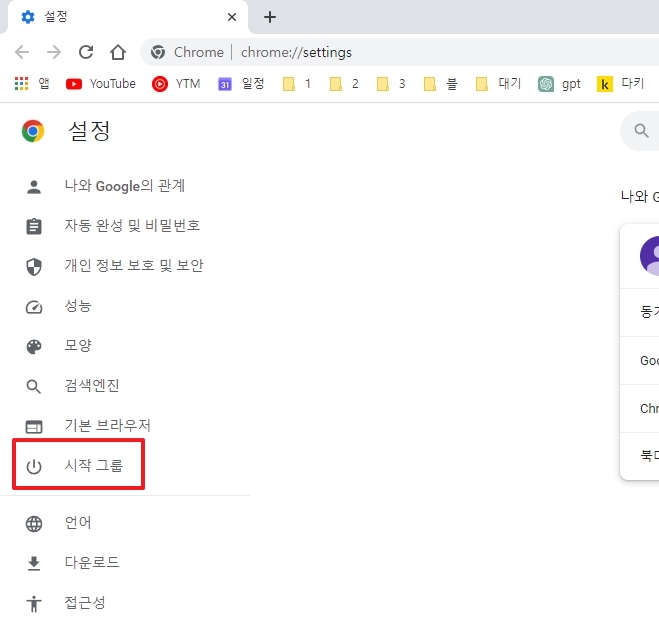Viewport: 659px width, 617px height.
Task: Open the YTM bookmark
Action: click(x=176, y=84)
